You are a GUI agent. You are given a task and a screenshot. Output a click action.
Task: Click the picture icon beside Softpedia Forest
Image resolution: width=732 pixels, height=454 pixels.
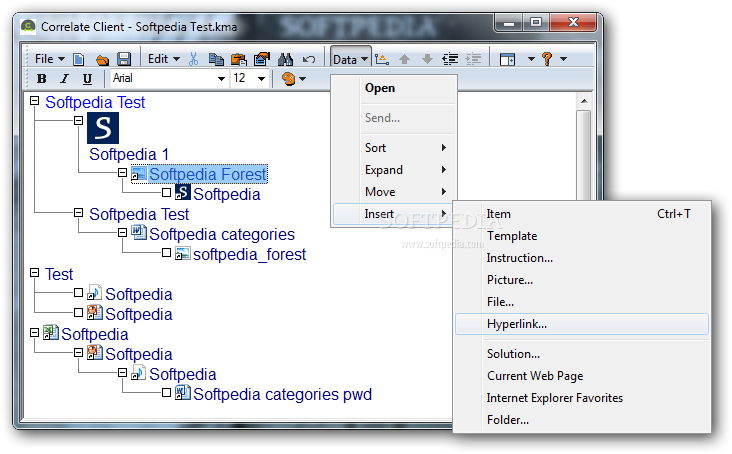139,174
